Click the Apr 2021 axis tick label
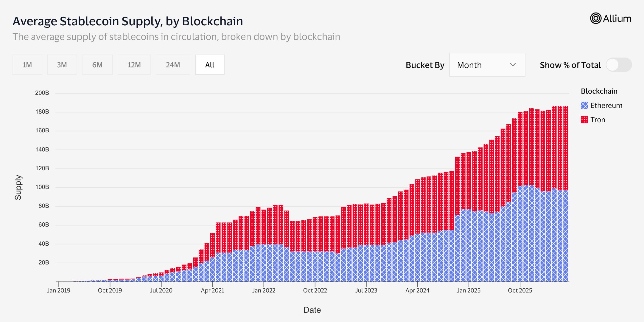644x322 pixels. pyautogui.click(x=212, y=290)
